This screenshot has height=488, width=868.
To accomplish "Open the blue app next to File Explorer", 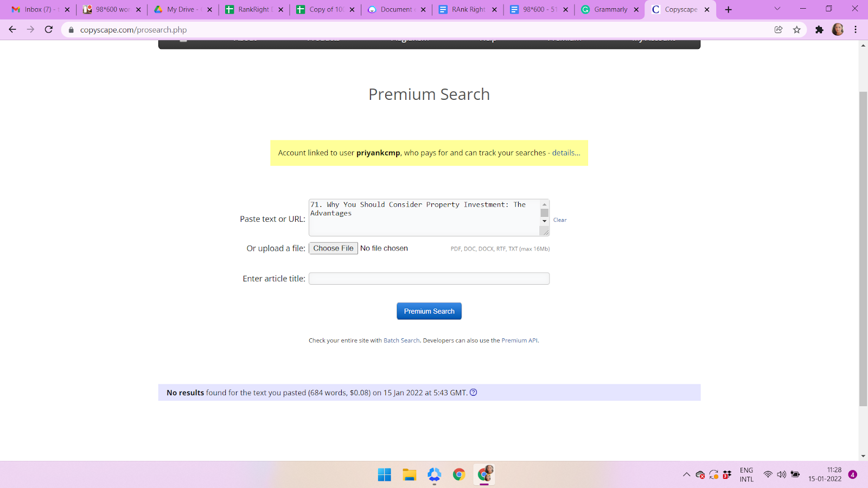I will pyautogui.click(x=434, y=475).
